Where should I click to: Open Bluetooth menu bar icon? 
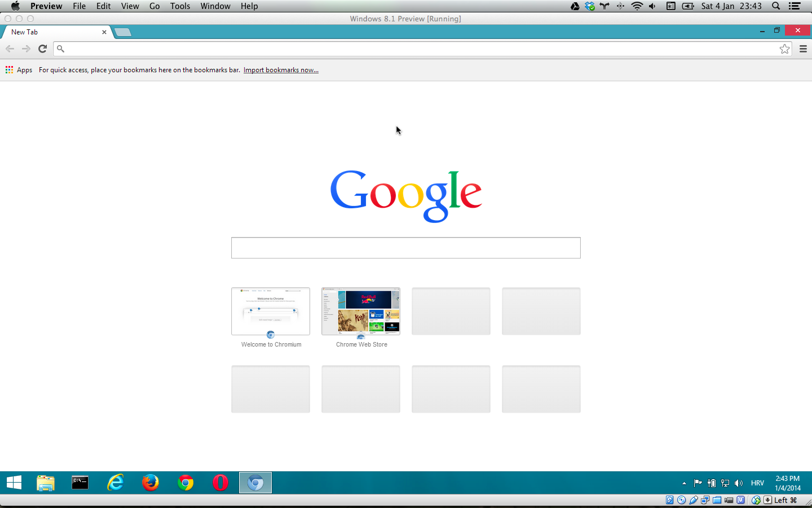(x=620, y=6)
